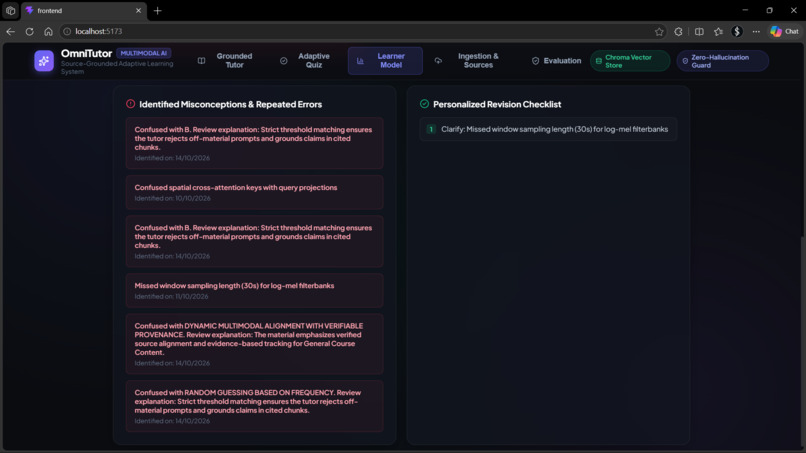Open the Copilot Chat button
The image size is (806, 453).
tap(785, 31)
